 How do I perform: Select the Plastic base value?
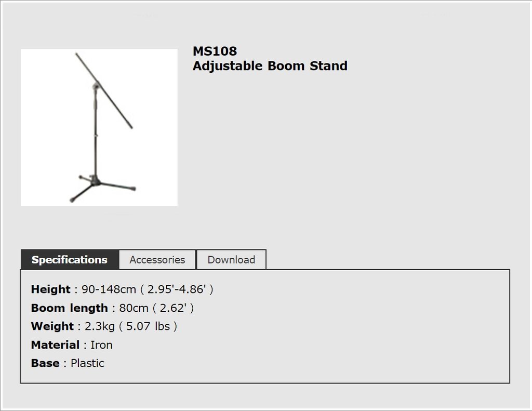pyautogui.click(x=87, y=363)
